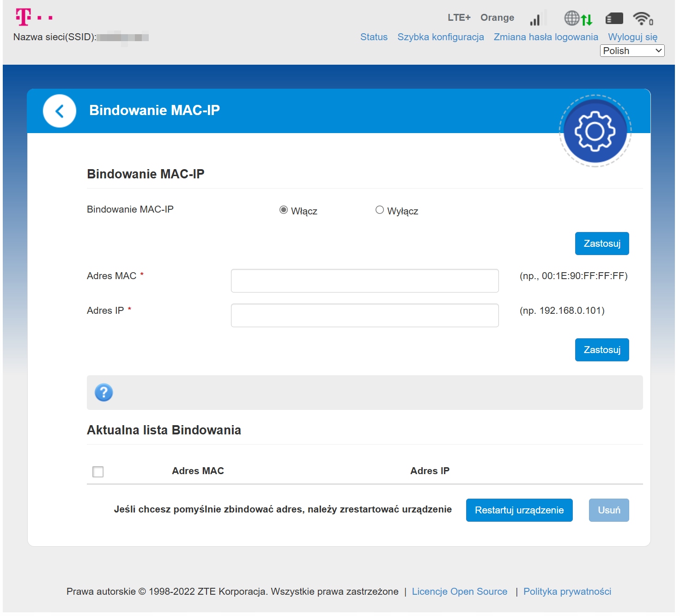Select the Wyłącz radio button
The width and height of the screenshot is (680, 616).
[x=380, y=210]
